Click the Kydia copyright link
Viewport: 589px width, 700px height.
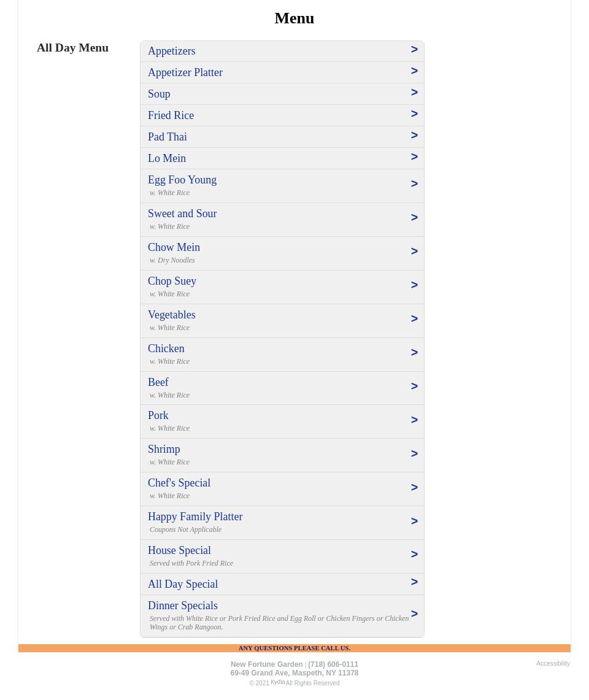pyautogui.click(x=277, y=682)
